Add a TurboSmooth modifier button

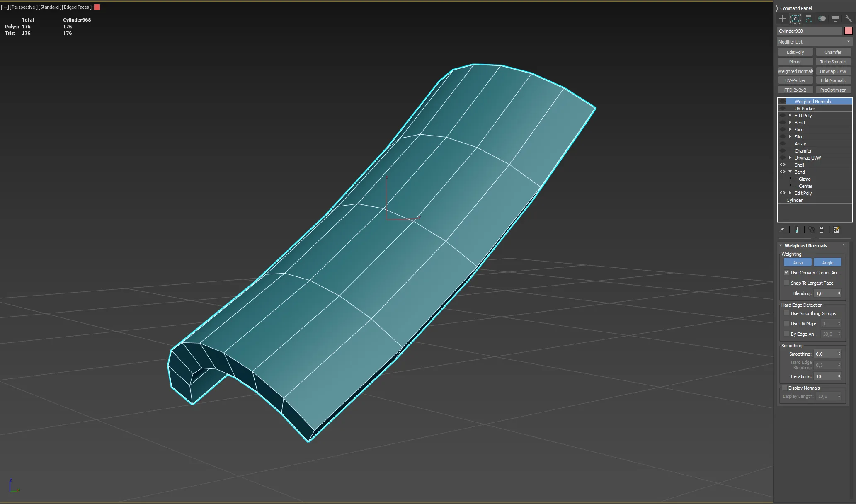click(833, 62)
